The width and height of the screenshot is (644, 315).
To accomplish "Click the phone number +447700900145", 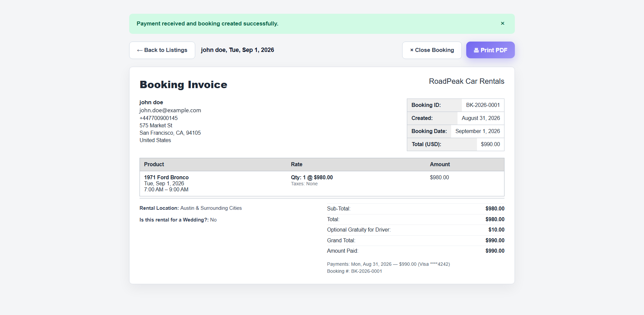I will (x=159, y=118).
